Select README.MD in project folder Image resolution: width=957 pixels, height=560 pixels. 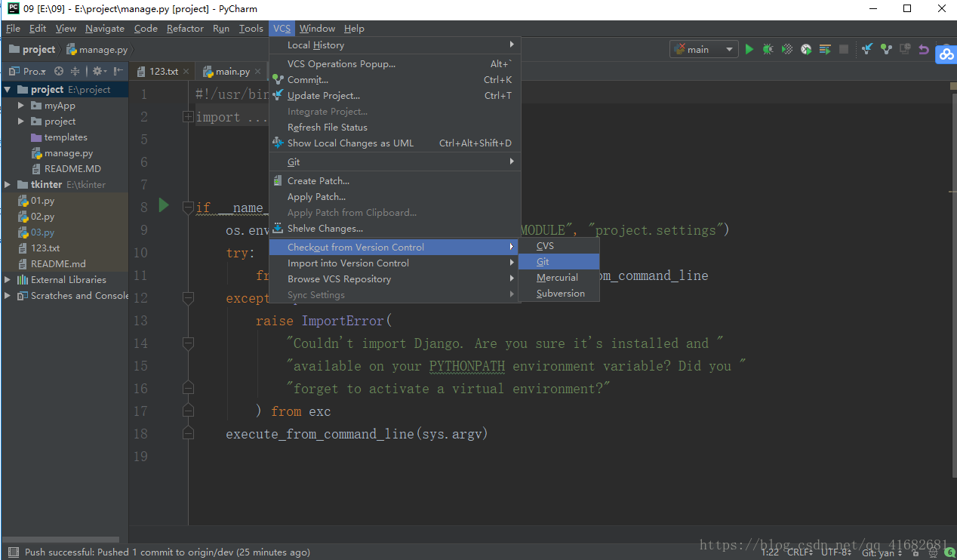(66, 169)
